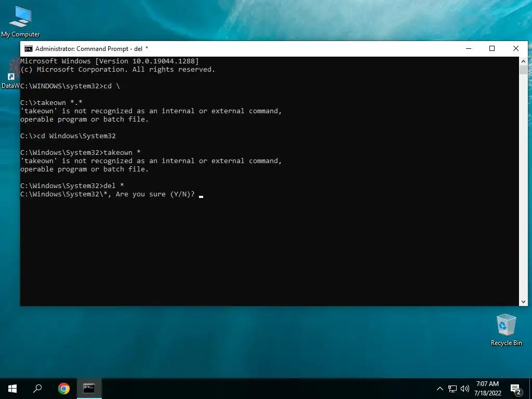Click the Microsoft Windows version line

click(x=110, y=61)
